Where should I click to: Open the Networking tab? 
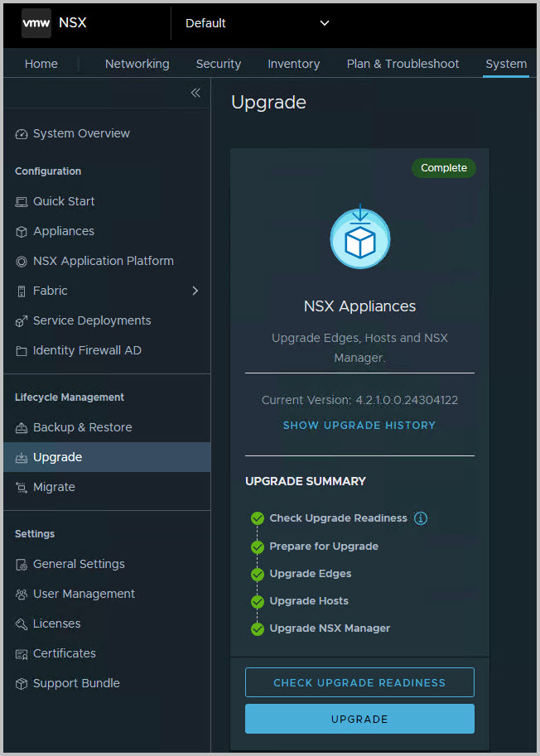tap(137, 64)
